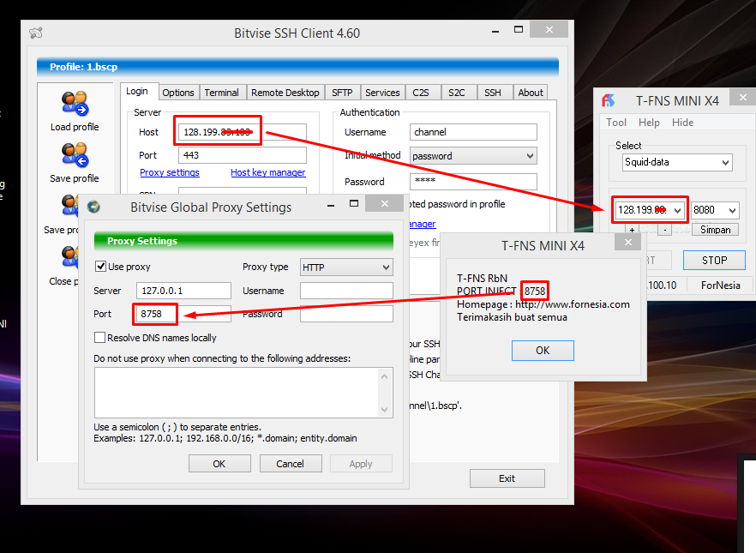The height and width of the screenshot is (553, 756).
Task: Click the STOP button in T-FNS
Action: pyautogui.click(x=714, y=261)
